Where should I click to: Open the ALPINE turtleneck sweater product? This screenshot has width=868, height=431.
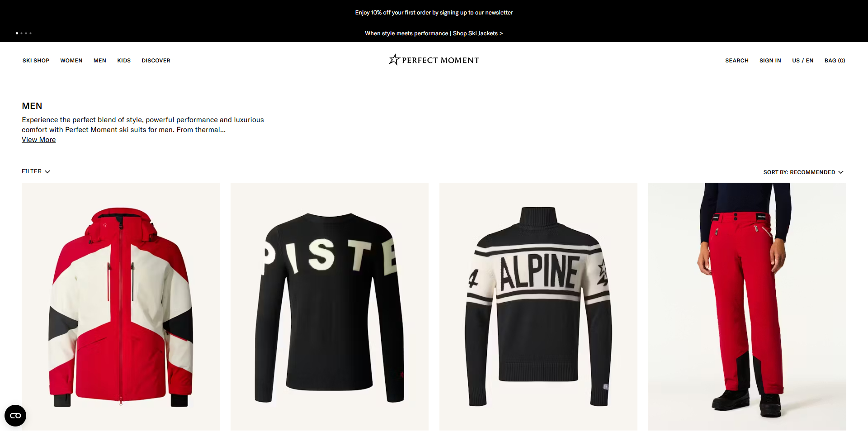(538, 307)
